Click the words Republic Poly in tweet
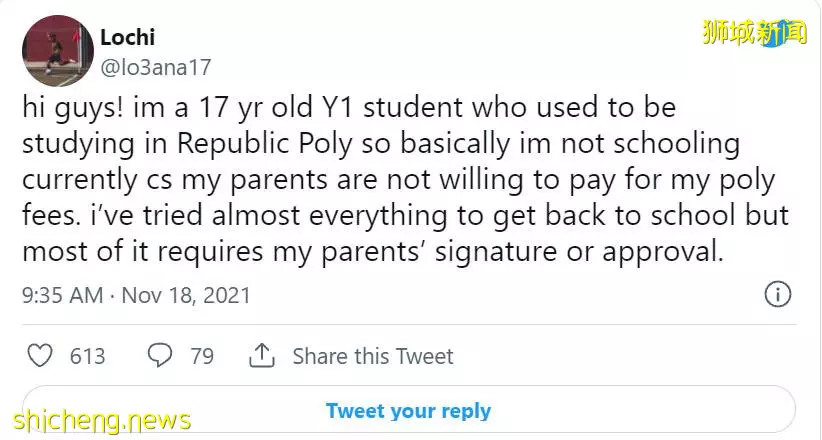The width and height of the screenshot is (822, 440). pyautogui.click(x=265, y=144)
